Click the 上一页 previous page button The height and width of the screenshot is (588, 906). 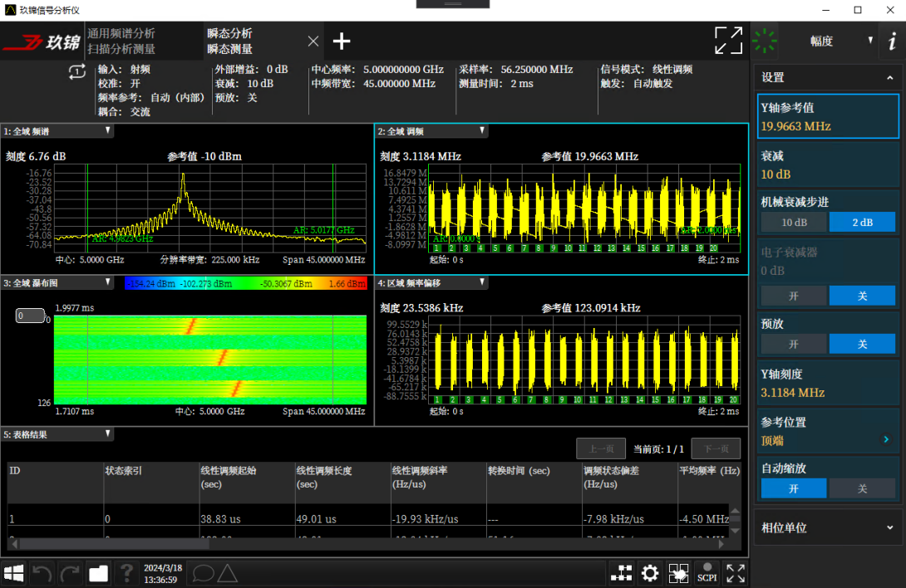601,448
